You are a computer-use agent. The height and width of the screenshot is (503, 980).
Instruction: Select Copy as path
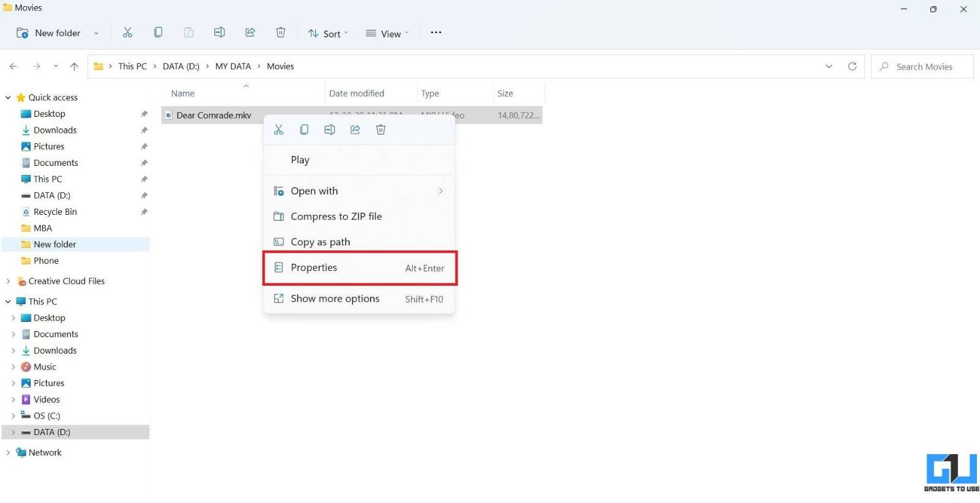(359, 242)
